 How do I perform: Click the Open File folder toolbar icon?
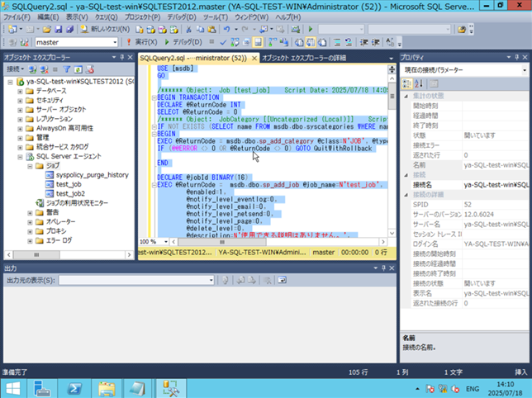tap(47, 30)
